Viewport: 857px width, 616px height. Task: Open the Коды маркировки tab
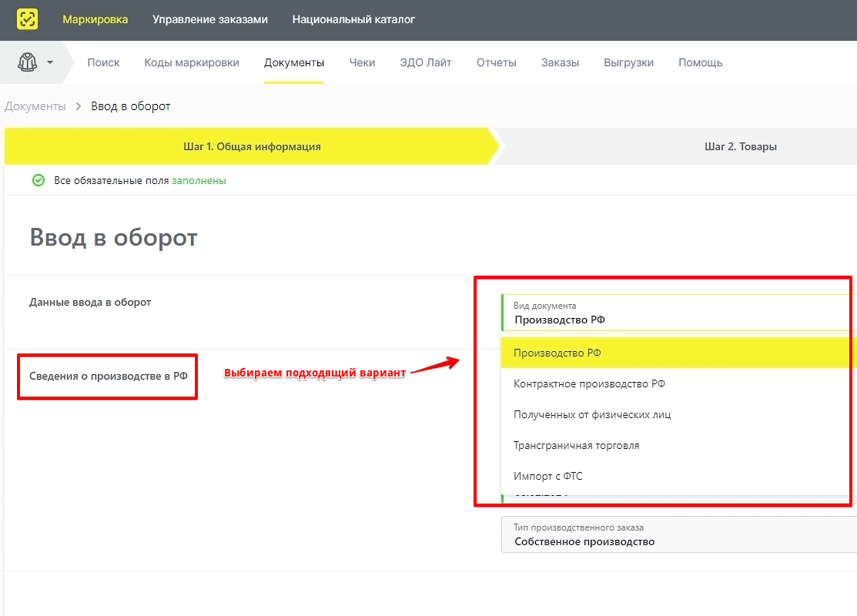pos(192,63)
